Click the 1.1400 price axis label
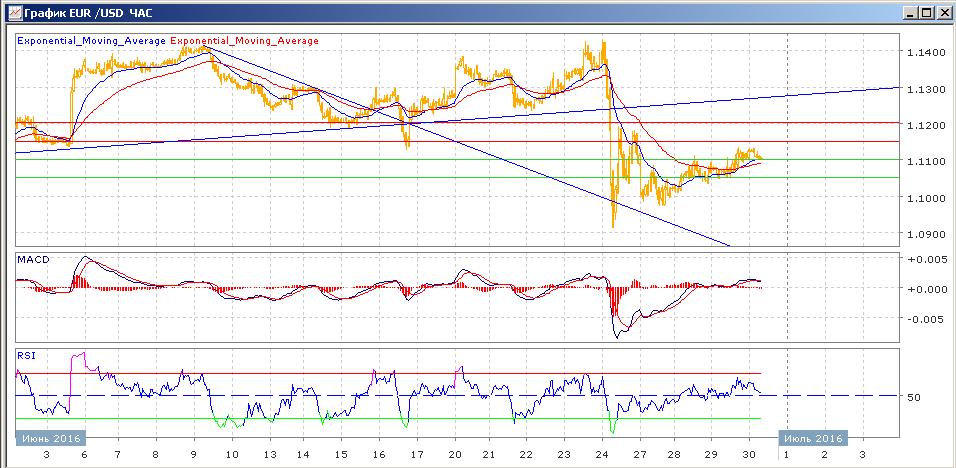Viewport: 956px width, 468px height. 924,52
